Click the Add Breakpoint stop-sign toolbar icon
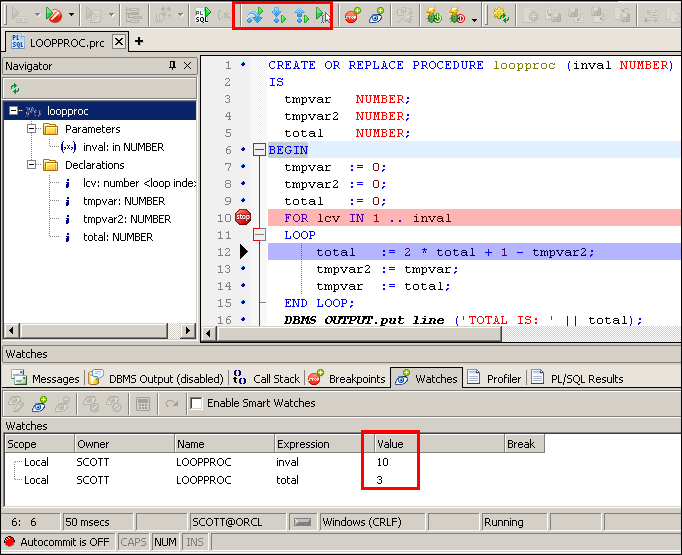This screenshot has height=555, width=682. click(352, 15)
